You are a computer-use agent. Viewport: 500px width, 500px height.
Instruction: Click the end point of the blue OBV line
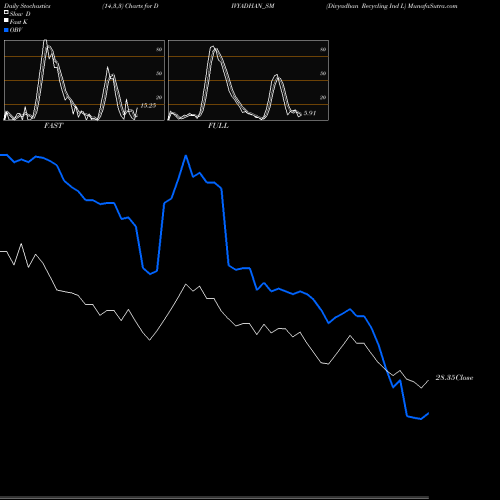(x=428, y=413)
